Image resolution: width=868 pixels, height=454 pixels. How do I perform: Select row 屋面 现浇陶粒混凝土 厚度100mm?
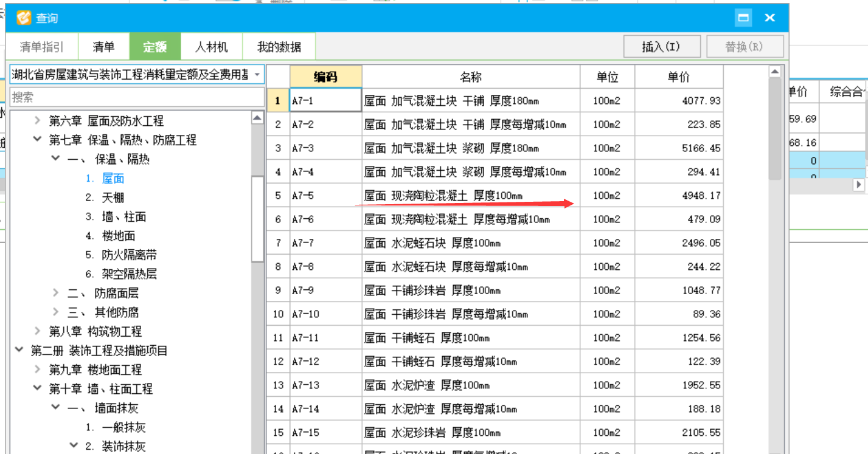[471, 196]
